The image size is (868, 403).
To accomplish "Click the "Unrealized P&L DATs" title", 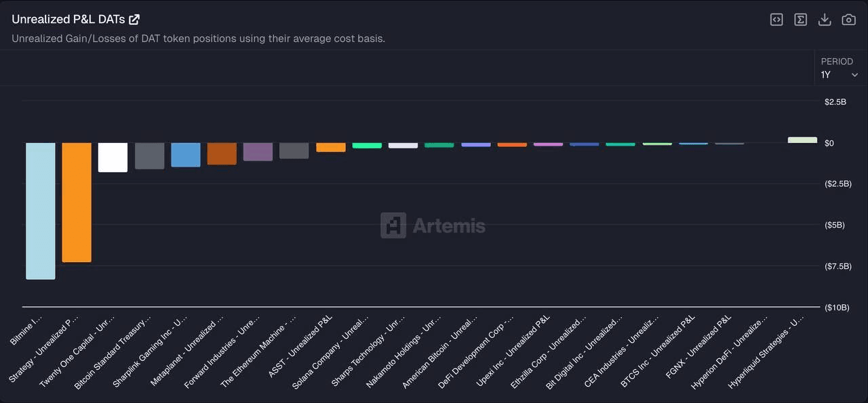I will [68, 20].
